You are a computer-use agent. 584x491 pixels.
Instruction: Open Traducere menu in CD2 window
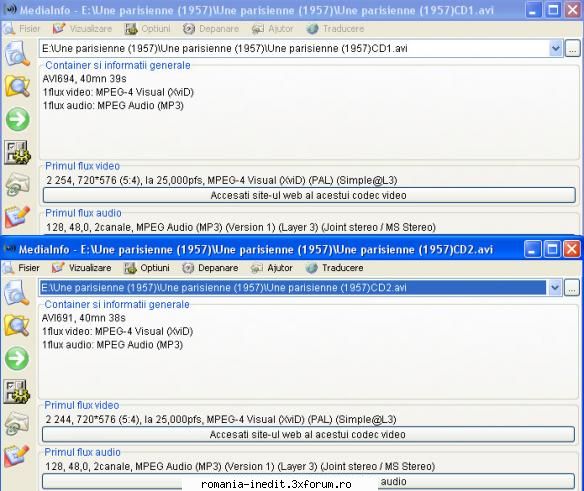pos(334,268)
